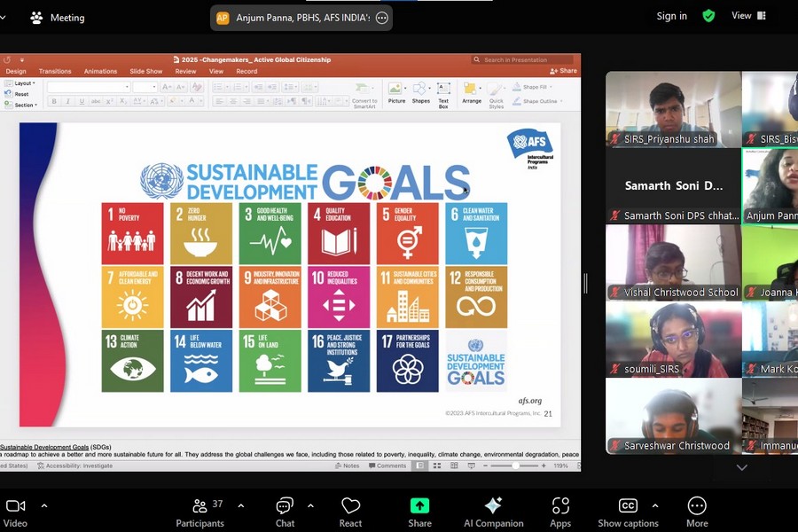Click the gallery panel divider handle
The image size is (798, 532).
pyautogui.click(x=586, y=283)
